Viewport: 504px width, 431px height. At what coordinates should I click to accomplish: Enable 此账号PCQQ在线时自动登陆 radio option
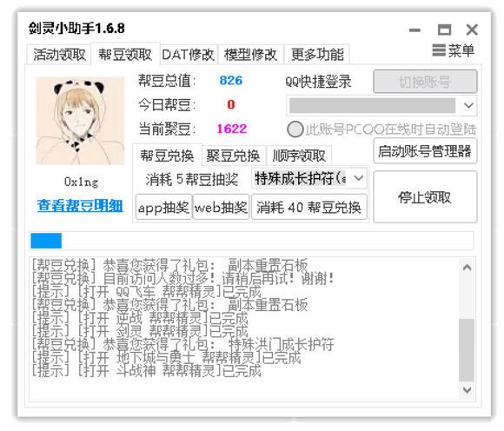(295, 129)
